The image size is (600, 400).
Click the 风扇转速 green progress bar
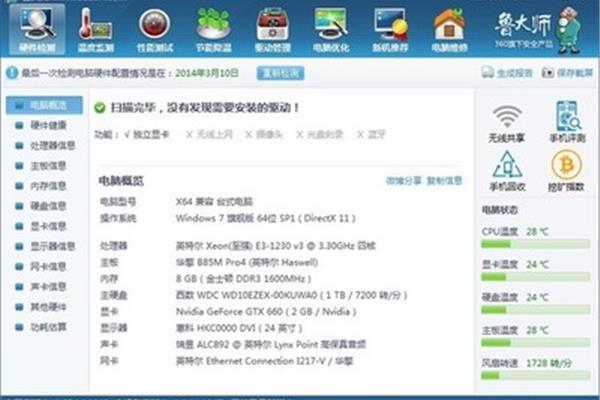(x=535, y=376)
